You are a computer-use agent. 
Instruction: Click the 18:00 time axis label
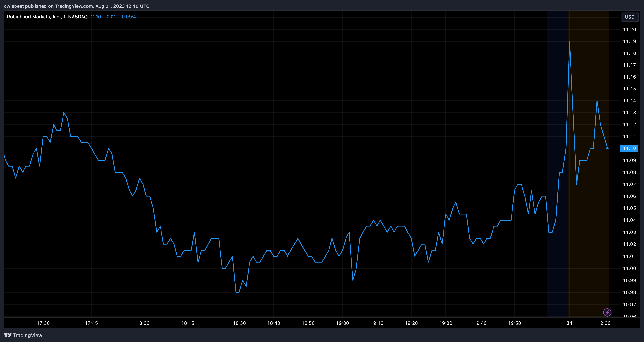pyautogui.click(x=143, y=323)
